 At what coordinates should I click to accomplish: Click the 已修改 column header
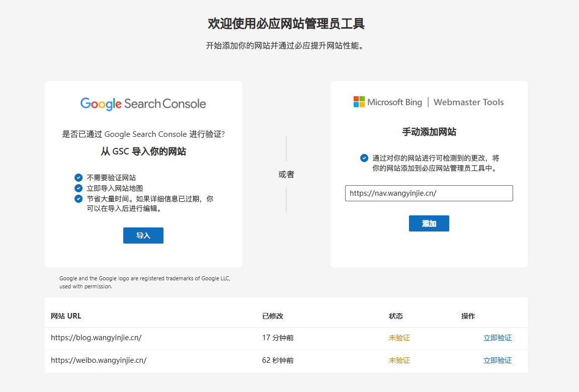273,316
